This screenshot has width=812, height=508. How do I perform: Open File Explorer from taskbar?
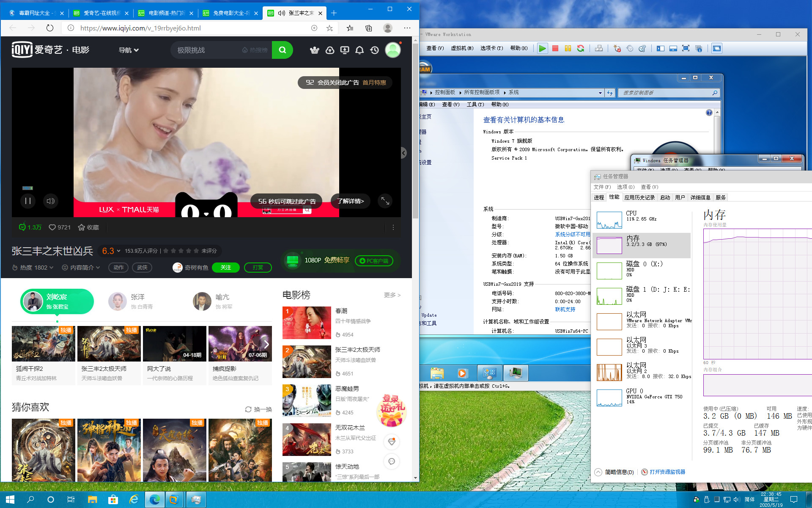(92, 500)
